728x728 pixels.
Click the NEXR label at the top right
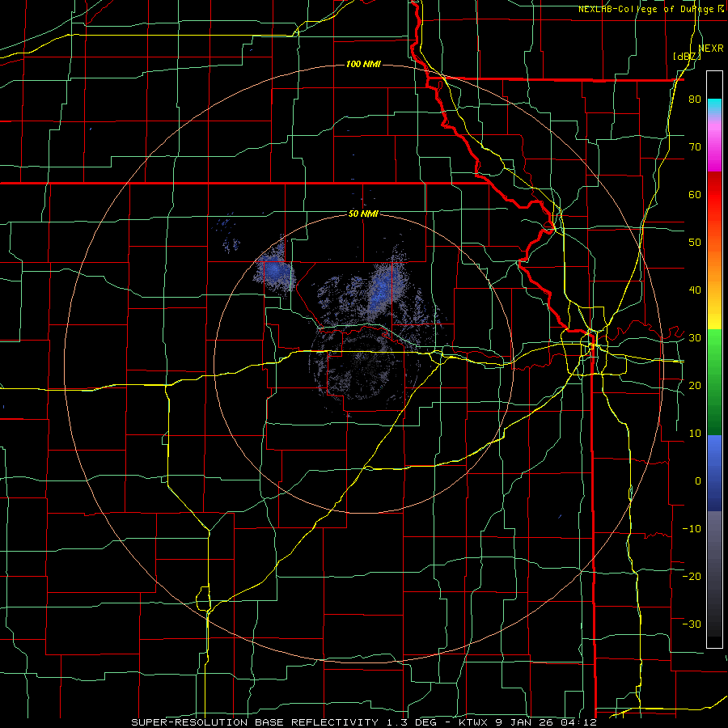711,49
